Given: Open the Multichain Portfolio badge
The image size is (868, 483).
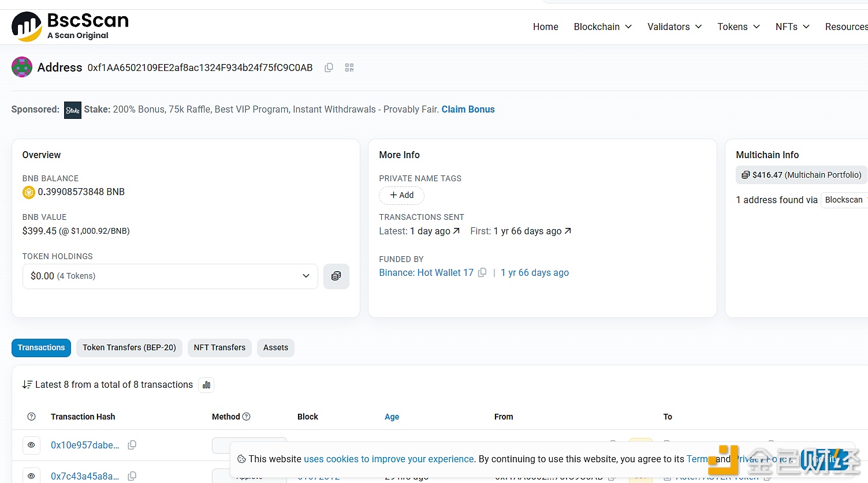Looking at the screenshot, I should tap(801, 175).
